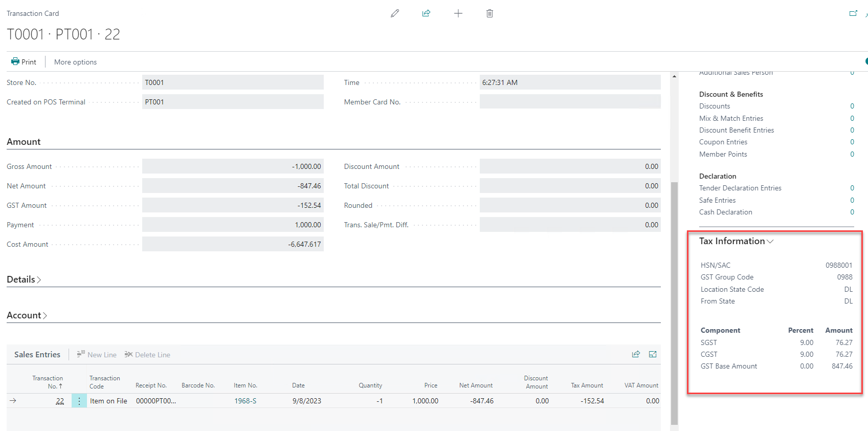Open record in new window icon
This screenshot has height=431, width=868.
pyautogui.click(x=853, y=13)
